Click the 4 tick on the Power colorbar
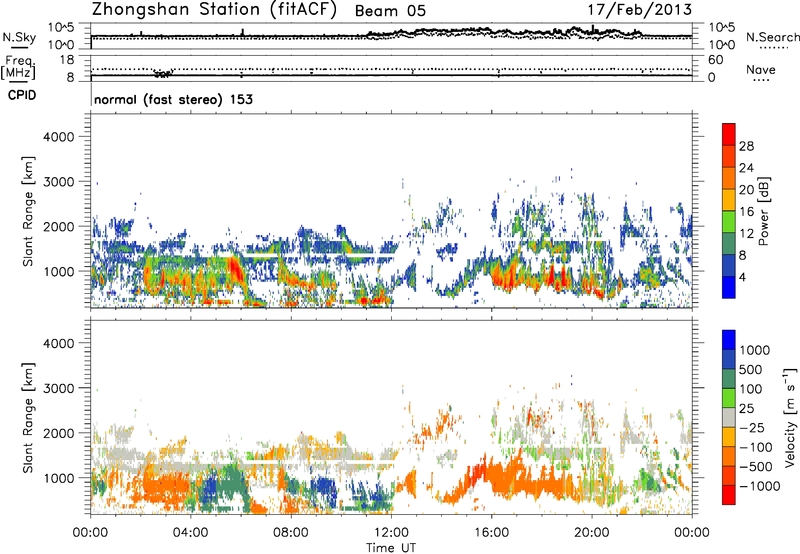Image resolution: width=800 pixels, height=554 pixels. [x=743, y=278]
